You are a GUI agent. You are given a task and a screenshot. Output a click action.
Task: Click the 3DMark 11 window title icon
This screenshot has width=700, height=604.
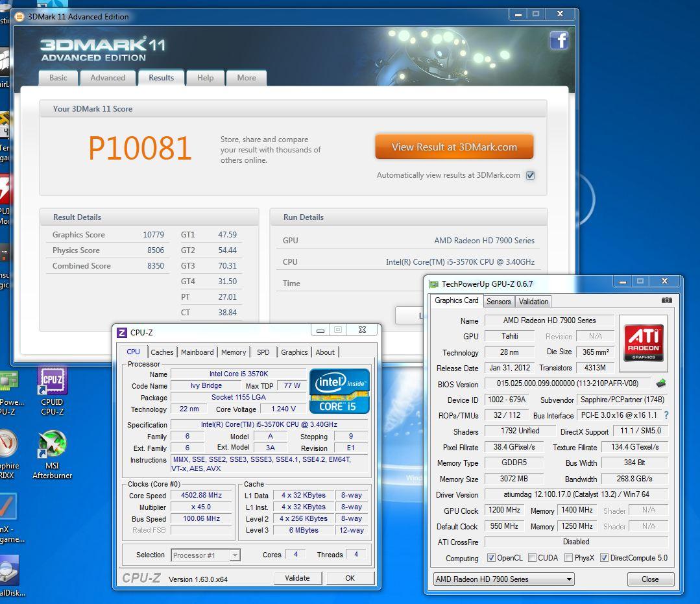pyautogui.click(x=19, y=17)
